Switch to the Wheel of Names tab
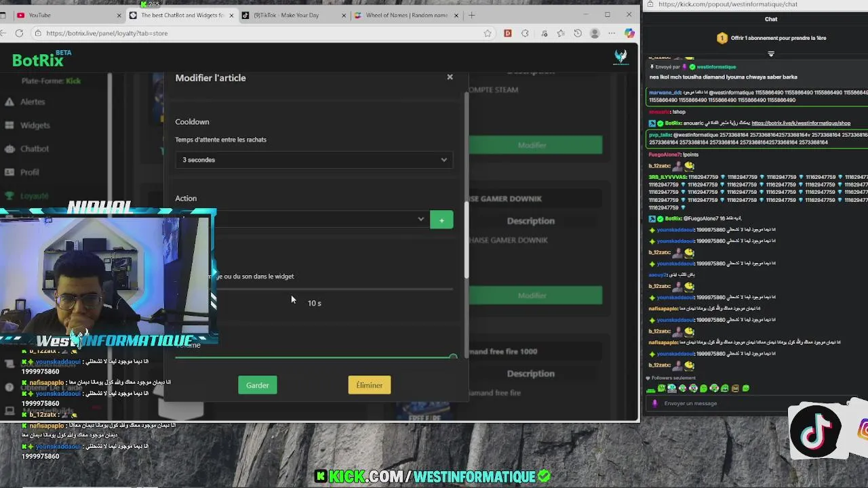 click(406, 15)
